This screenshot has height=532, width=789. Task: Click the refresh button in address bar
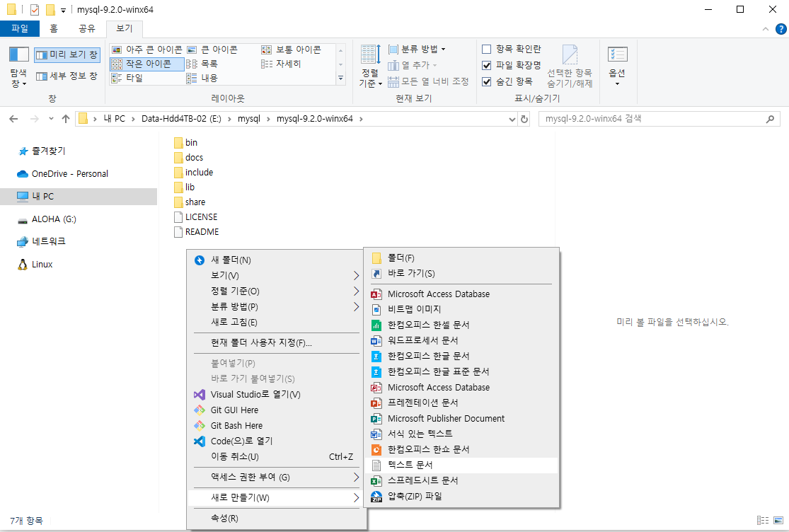tap(524, 119)
